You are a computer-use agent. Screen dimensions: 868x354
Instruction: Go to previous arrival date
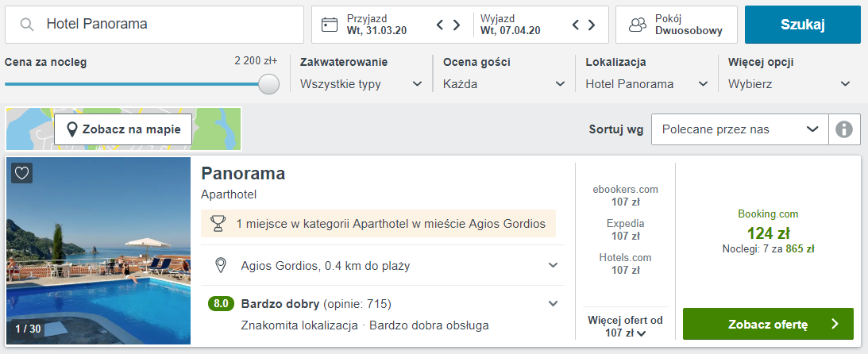point(441,25)
